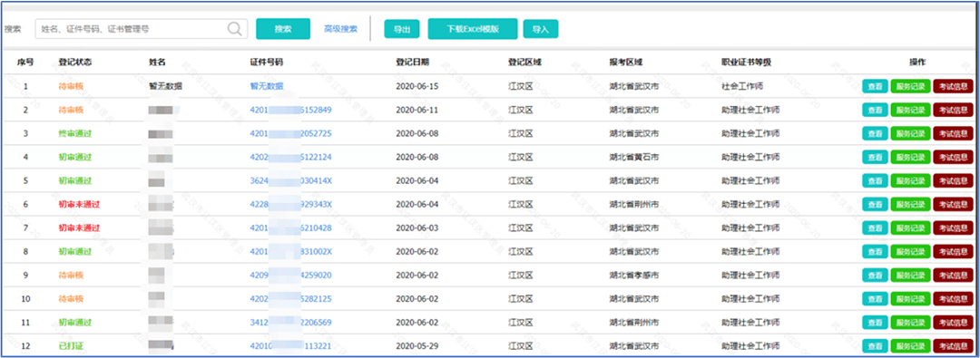The width and height of the screenshot is (980, 358).
Task: Focus the name/ID search input field
Action: click(x=142, y=29)
